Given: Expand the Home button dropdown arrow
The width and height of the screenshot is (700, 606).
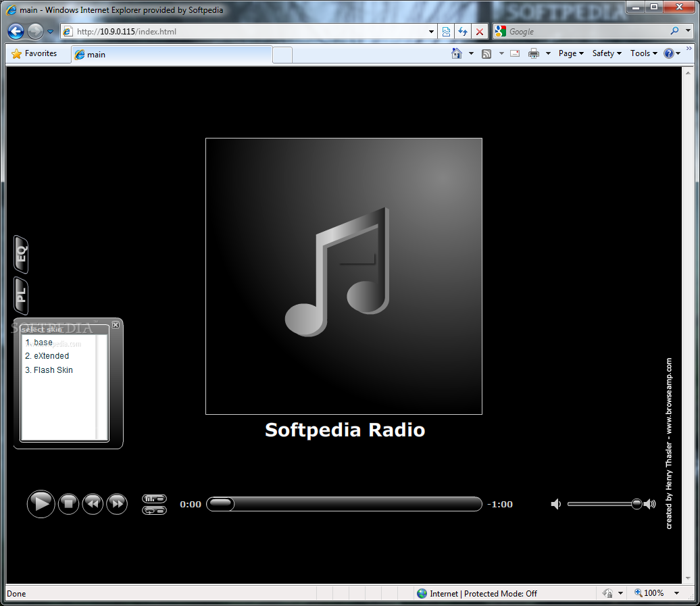Looking at the screenshot, I should coord(471,53).
